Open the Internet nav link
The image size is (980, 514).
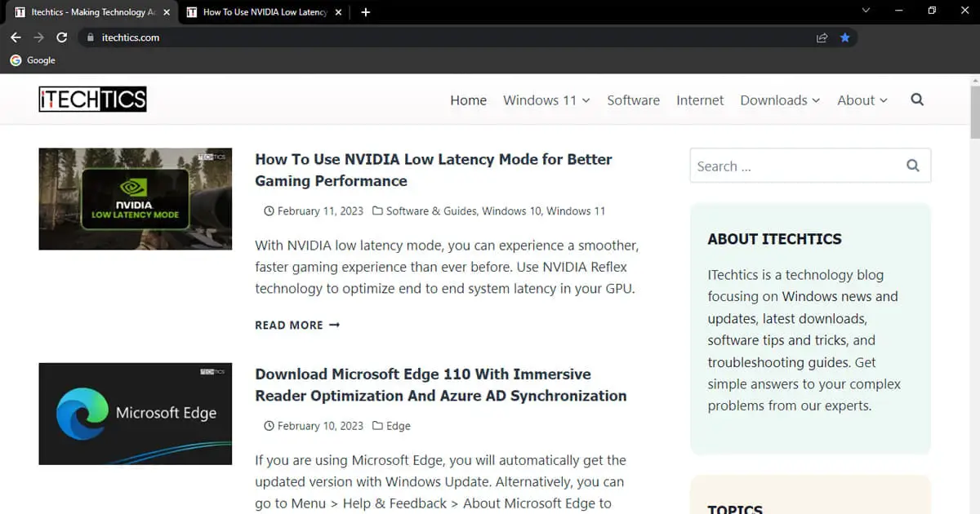point(700,100)
